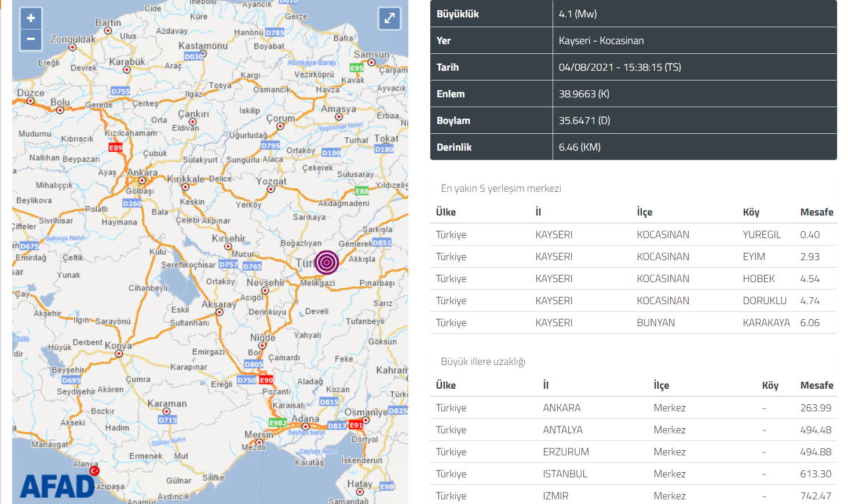This screenshot has height=504, width=848.
Task: Select the YUREGIL village row entry
Action: (x=761, y=235)
